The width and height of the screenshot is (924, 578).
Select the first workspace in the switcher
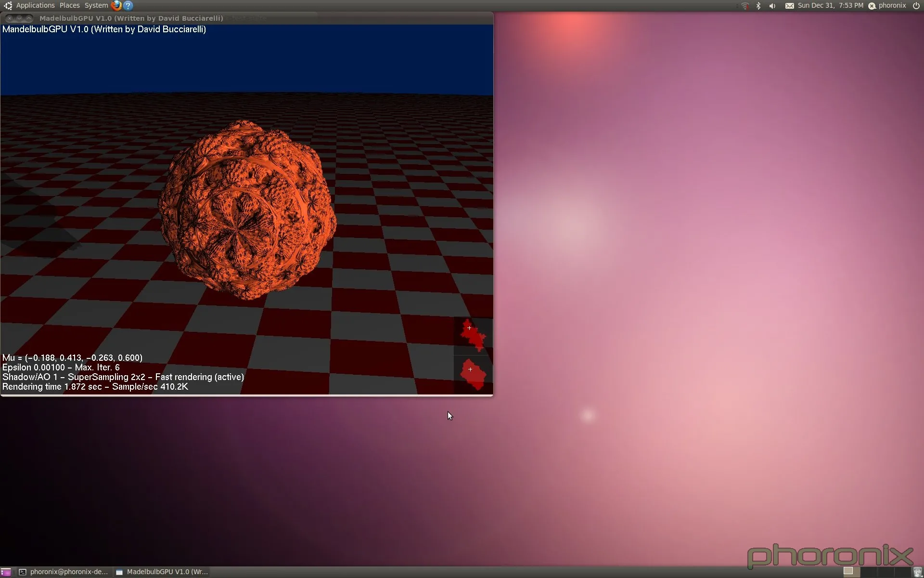(x=852, y=572)
